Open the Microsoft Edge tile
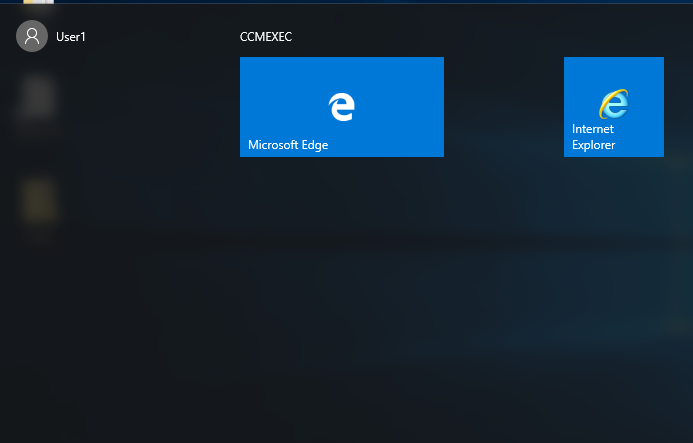The height and width of the screenshot is (443, 693). tap(341, 107)
